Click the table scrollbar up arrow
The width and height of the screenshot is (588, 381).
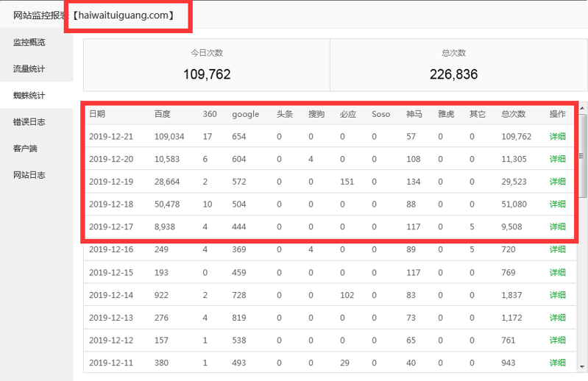point(582,108)
